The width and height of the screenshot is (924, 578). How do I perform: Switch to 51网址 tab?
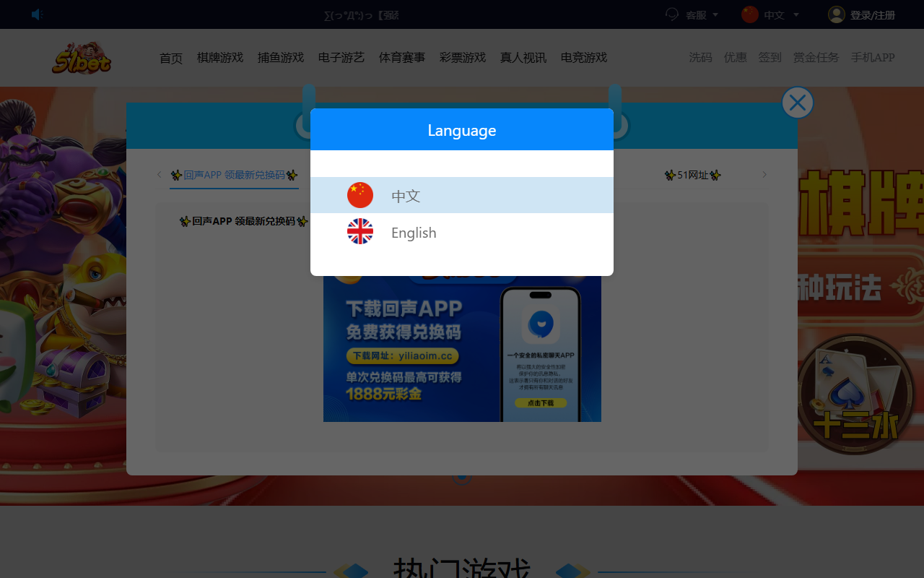(x=693, y=176)
